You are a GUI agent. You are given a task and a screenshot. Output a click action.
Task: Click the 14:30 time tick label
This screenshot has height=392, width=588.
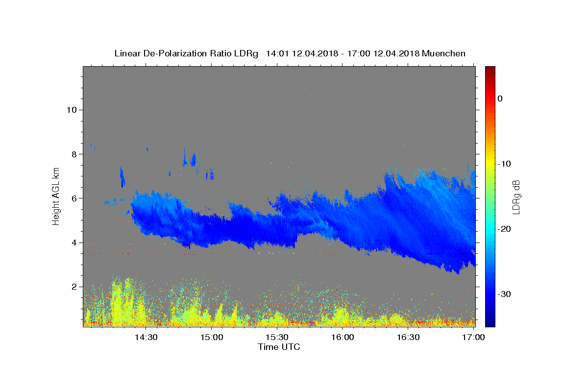(146, 338)
